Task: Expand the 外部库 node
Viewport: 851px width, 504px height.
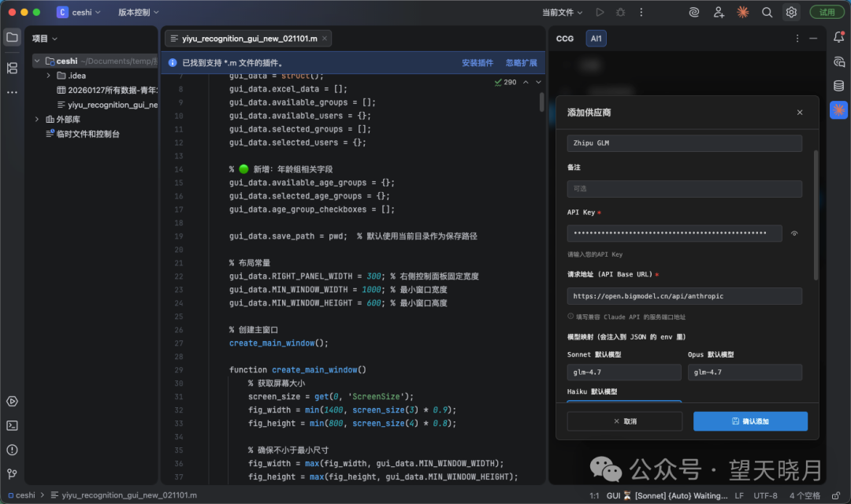Action: 37,119
